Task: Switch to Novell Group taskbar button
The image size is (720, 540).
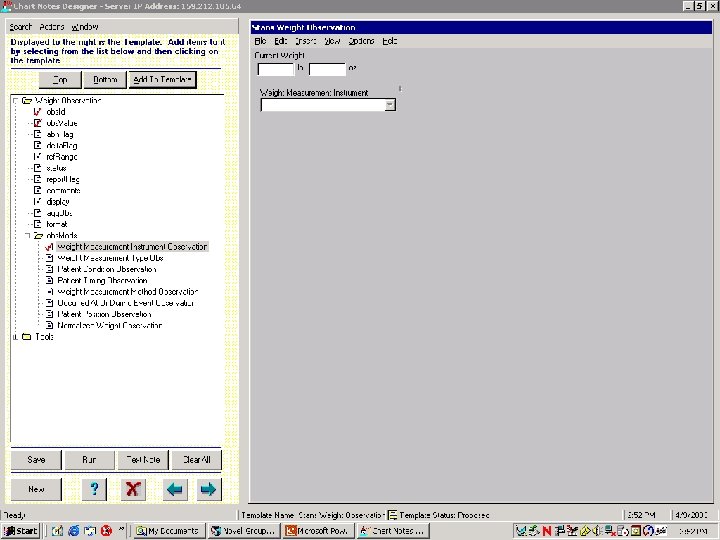Action: 243,531
